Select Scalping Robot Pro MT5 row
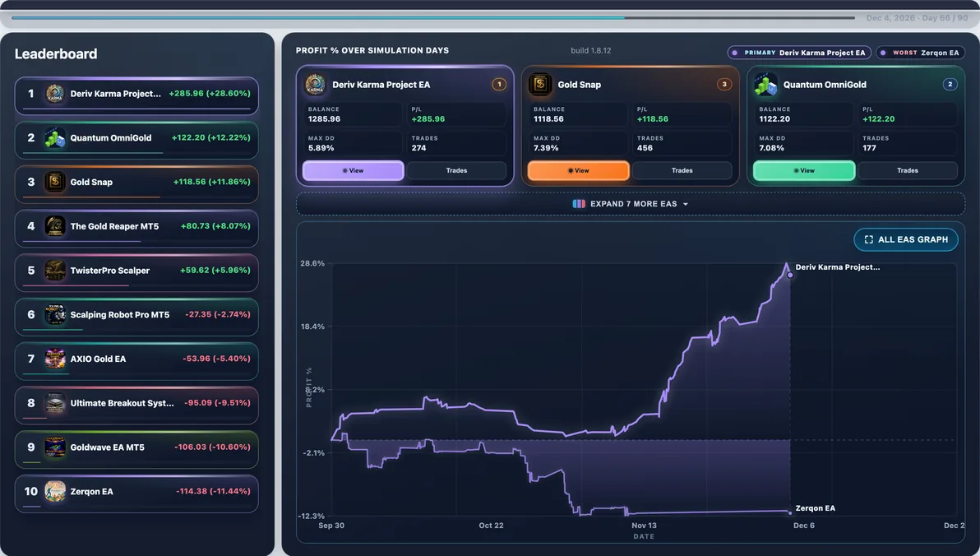This screenshot has height=556, width=980. (136, 317)
